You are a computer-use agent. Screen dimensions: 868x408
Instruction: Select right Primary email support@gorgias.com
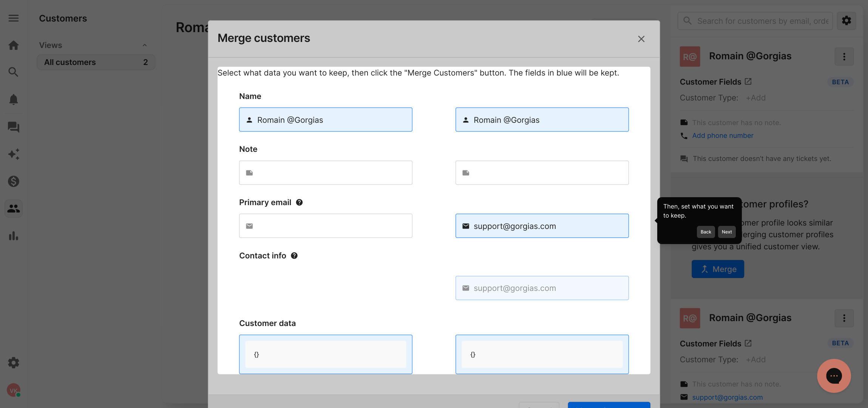click(542, 226)
